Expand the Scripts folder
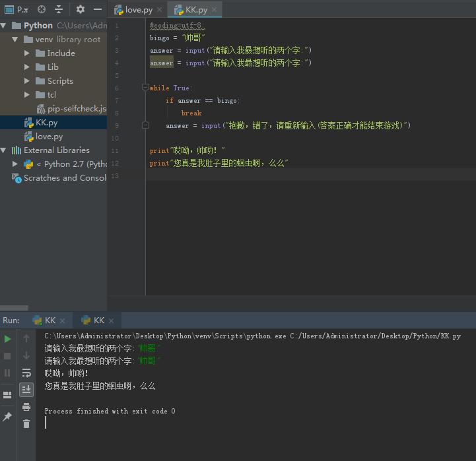The width and height of the screenshot is (476, 461). (x=26, y=81)
